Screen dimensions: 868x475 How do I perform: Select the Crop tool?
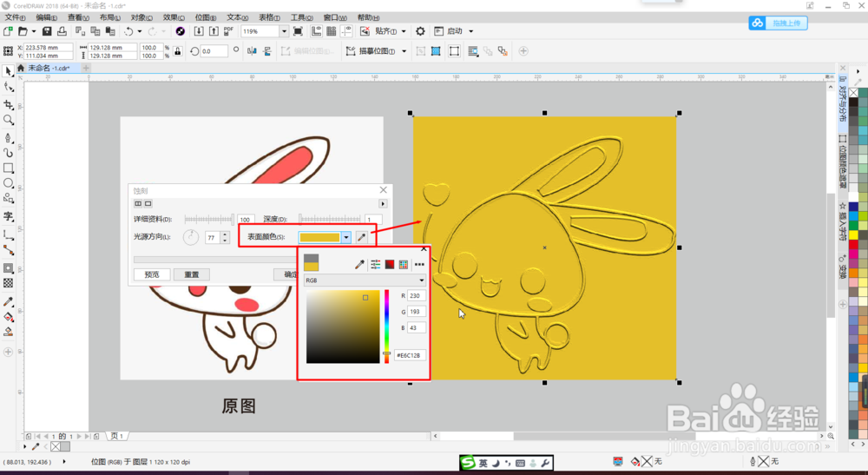pyautogui.click(x=8, y=104)
